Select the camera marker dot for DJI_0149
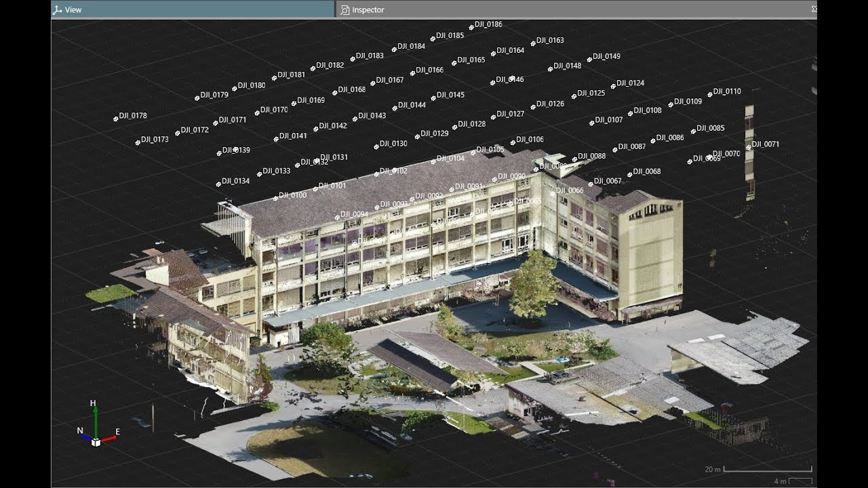868x488 pixels. [x=589, y=59]
